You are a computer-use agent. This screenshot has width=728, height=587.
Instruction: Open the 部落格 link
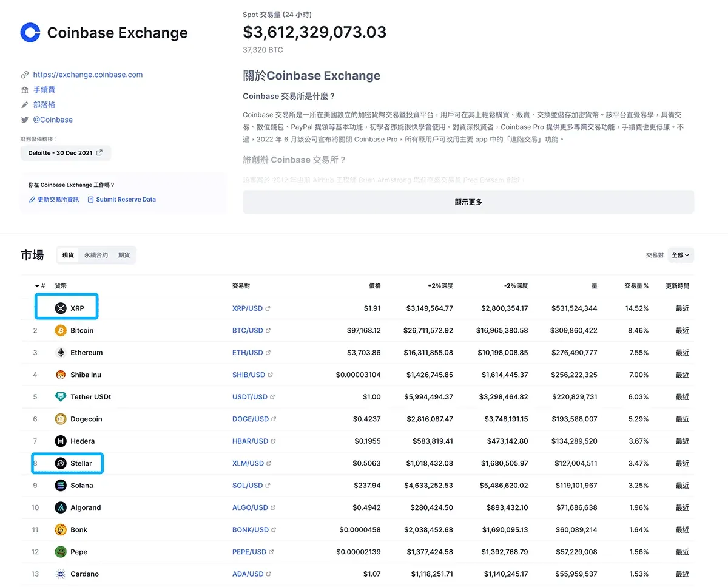coord(44,105)
